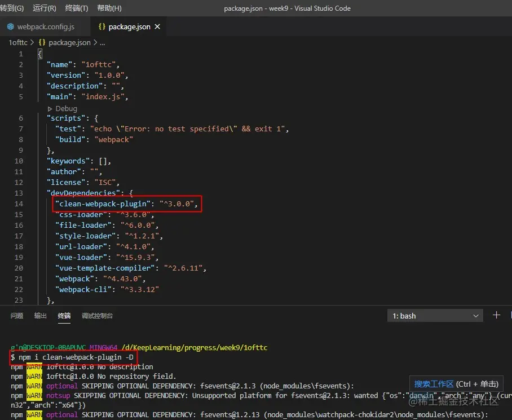Click the "clean-webpack-plugin" dependency entry
This screenshot has height=420, width=512.
(126, 204)
